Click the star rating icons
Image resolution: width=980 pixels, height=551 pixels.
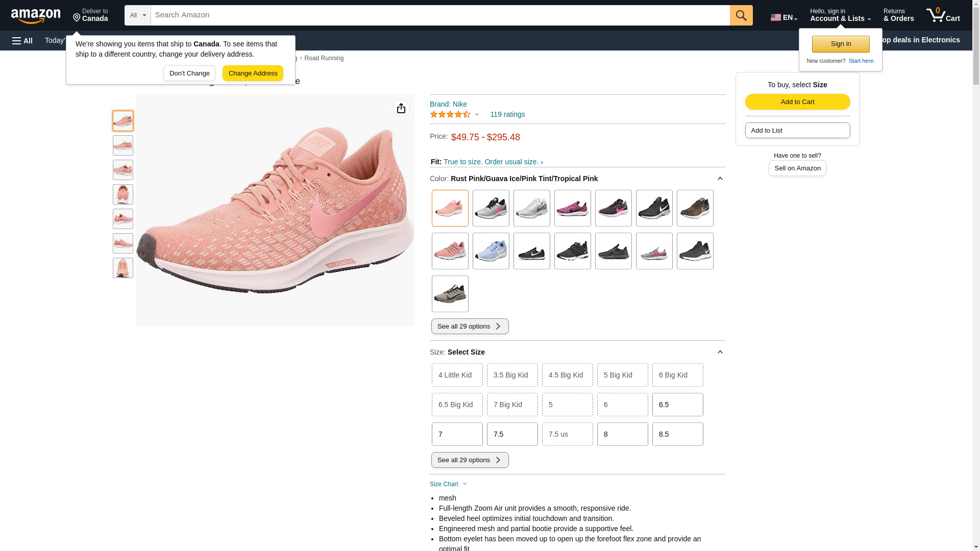point(450,114)
